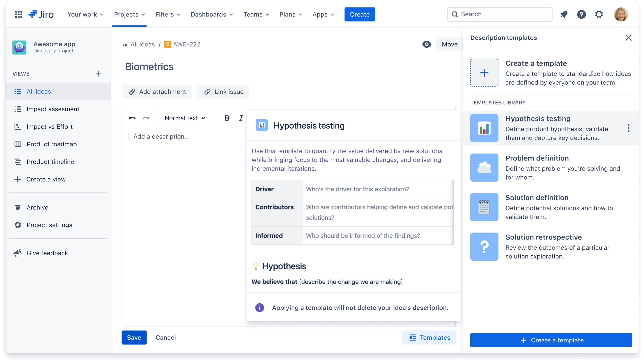Click the eye visibility icon on AWE-222
The width and height of the screenshot is (644, 362).
coord(427,44)
